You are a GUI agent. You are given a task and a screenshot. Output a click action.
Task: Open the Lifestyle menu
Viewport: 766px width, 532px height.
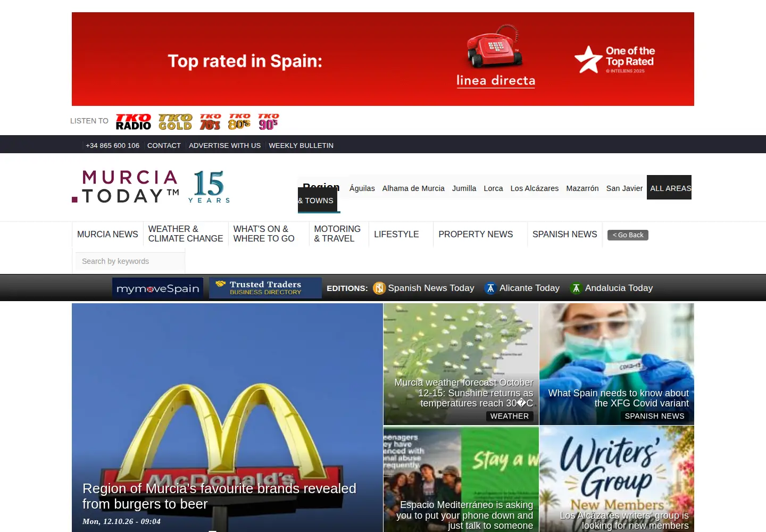[x=396, y=234]
